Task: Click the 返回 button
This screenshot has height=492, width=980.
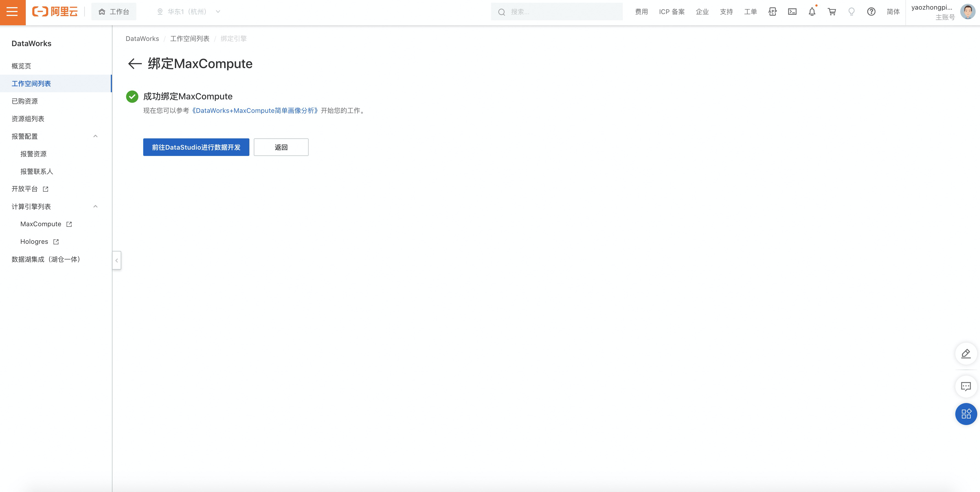Action: point(281,147)
